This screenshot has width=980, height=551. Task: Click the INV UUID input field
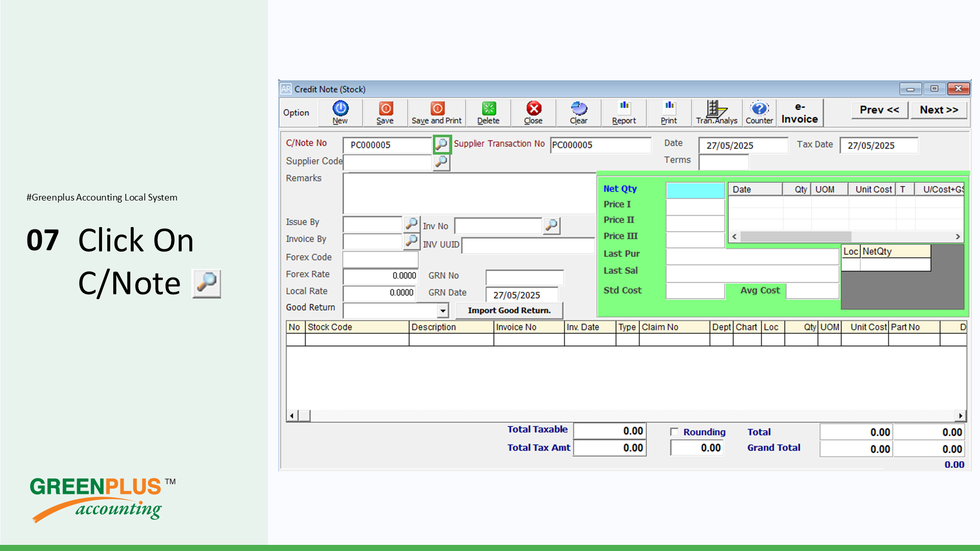[528, 245]
